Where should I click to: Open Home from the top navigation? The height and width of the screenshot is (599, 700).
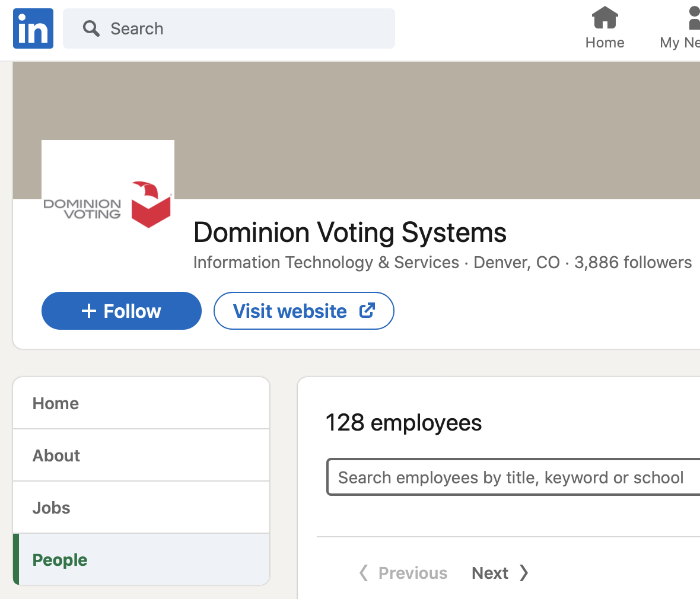(604, 28)
